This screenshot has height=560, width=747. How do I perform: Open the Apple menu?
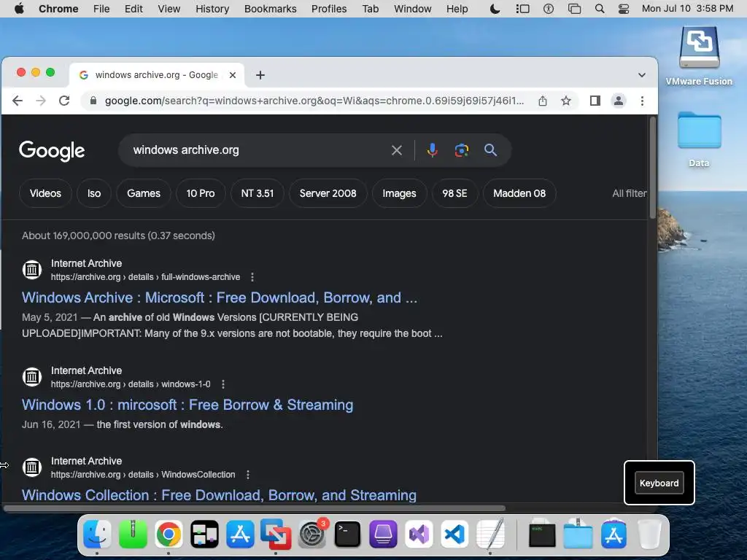coord(19,9)
